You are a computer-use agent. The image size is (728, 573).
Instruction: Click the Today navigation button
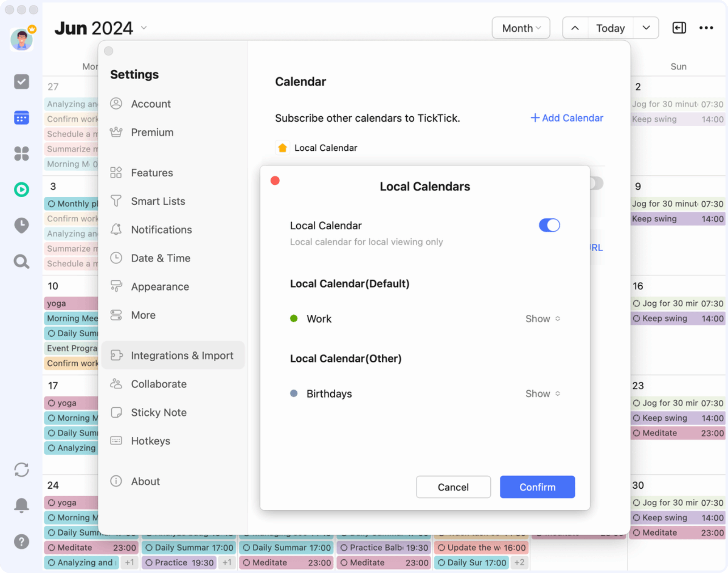tap(610, 28)
